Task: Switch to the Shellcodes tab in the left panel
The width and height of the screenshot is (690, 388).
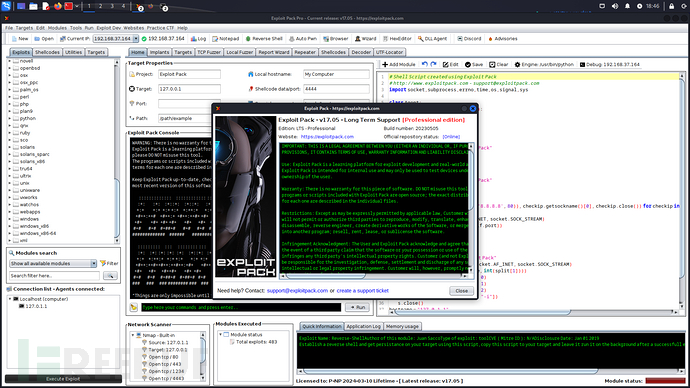Action: pos(47,52)
